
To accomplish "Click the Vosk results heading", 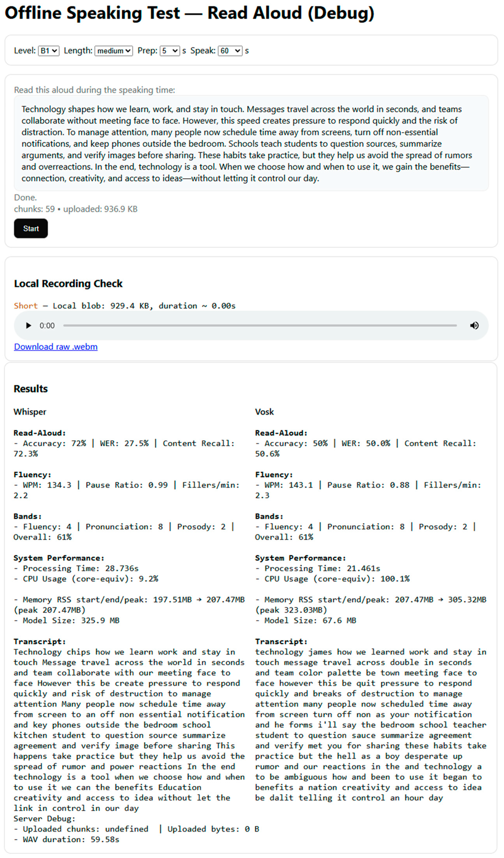I will (264, 412).
